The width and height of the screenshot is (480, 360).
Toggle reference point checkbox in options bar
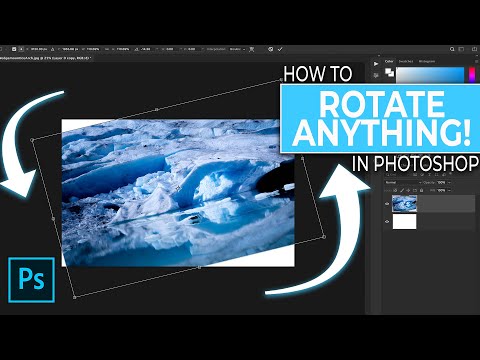[x=14, y=49]
